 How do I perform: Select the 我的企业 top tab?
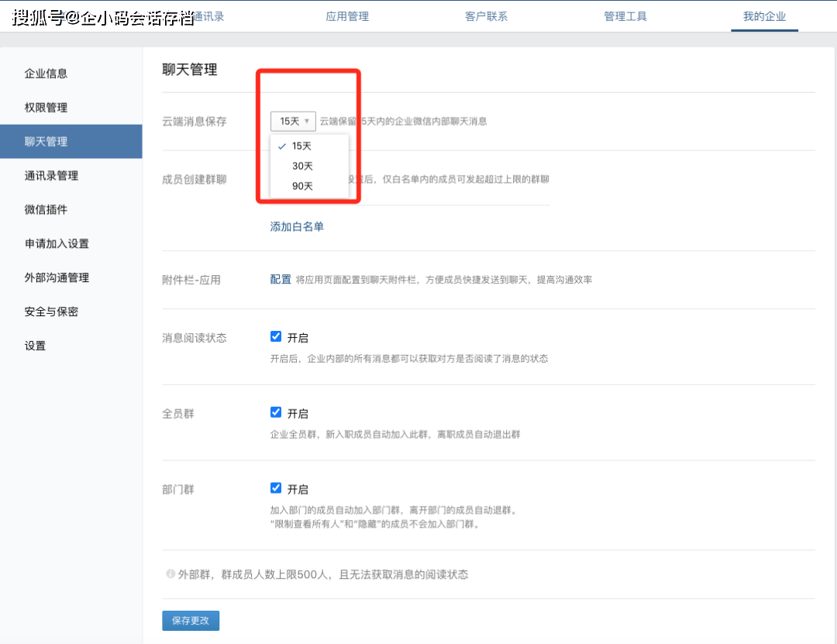764,16
